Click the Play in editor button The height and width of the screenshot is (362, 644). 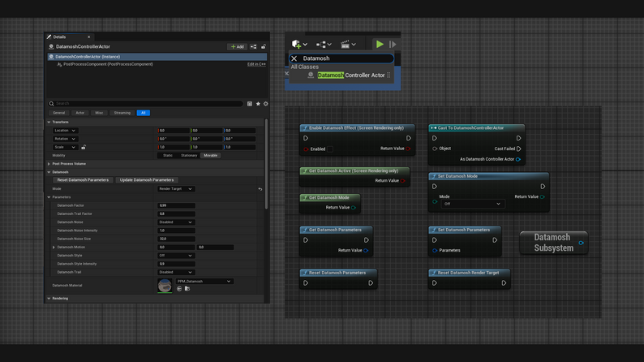tap(379, 45)
